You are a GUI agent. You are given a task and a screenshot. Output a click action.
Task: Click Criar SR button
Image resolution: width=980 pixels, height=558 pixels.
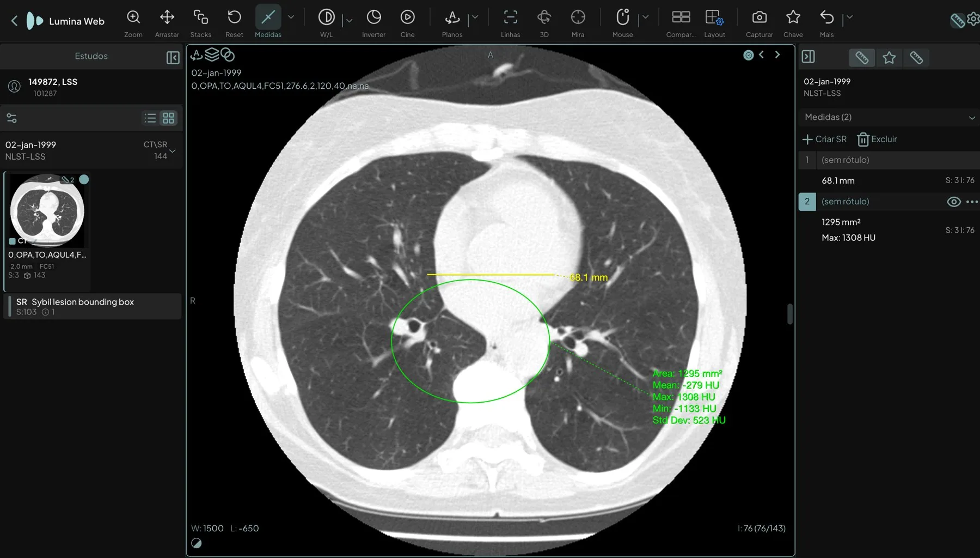pyautogui.click(x=824, y=139)
